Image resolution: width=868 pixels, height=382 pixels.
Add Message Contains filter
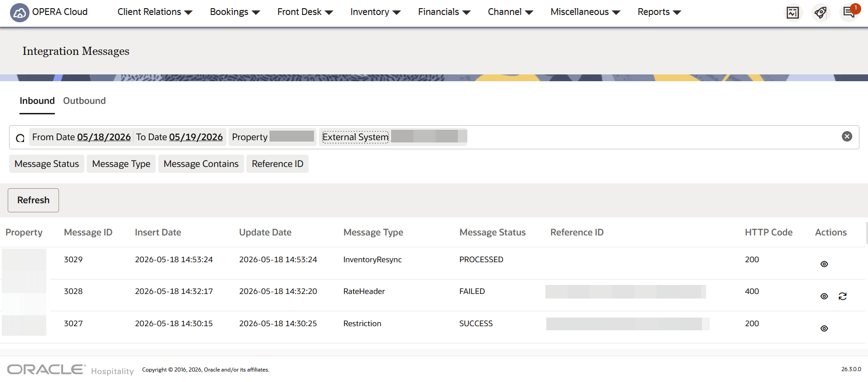[201, 164]
